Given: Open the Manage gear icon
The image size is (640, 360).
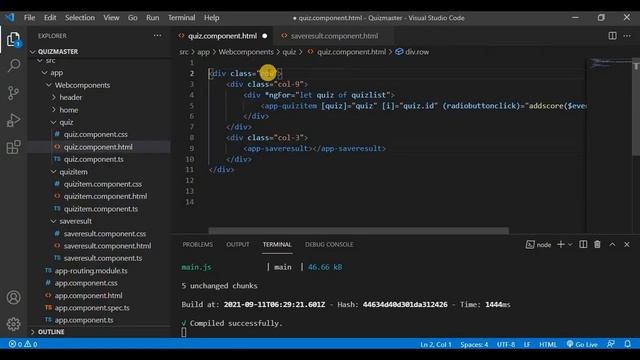Looking at the screenshot, I should (x=13, y=324).
